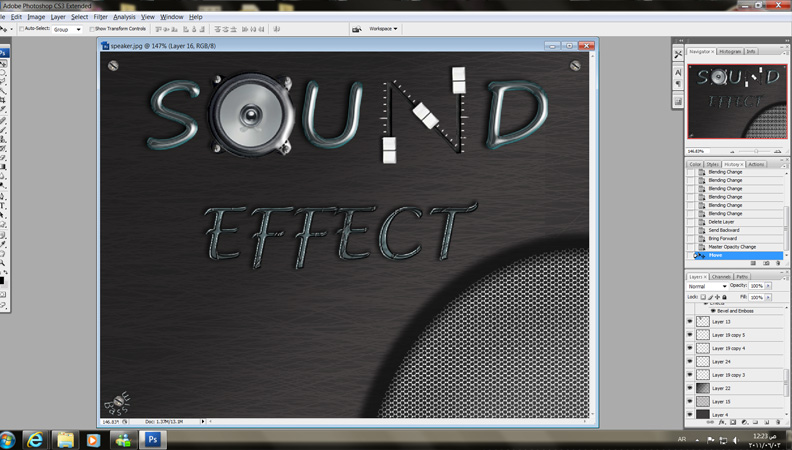Open the Analysis menu
The height and width of the screenshot is (450, 792).
pos(124,17)
